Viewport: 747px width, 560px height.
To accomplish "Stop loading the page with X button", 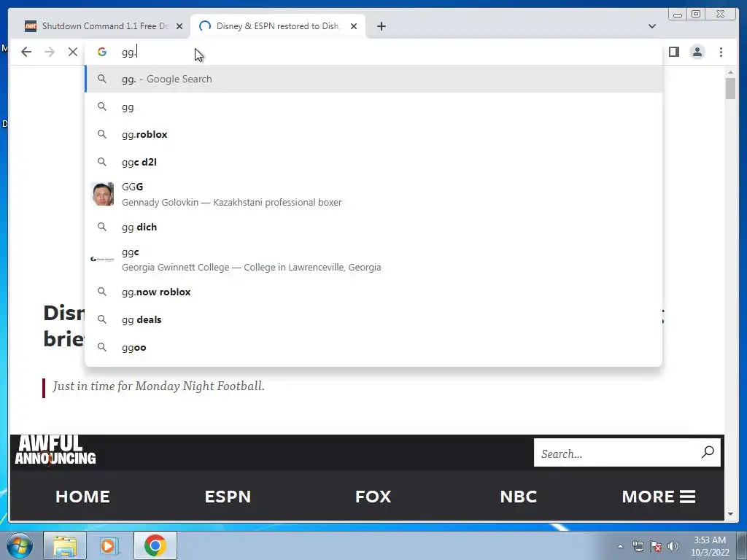I will coord(72,52).
